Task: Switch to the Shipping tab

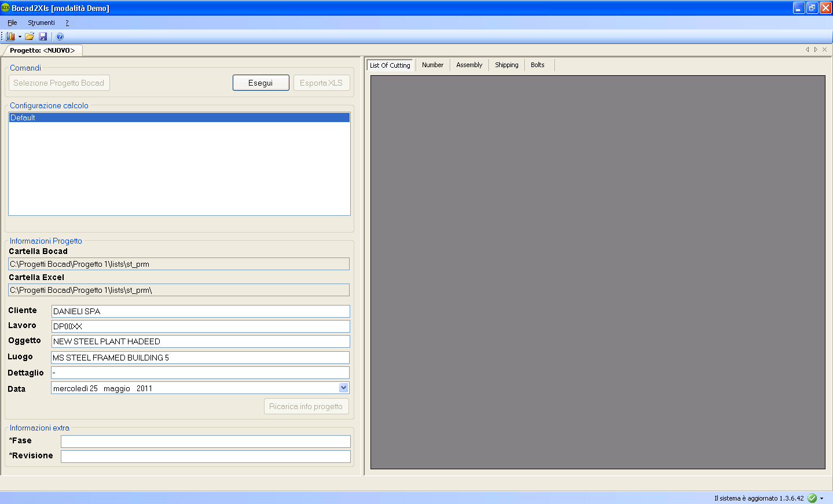Action: pos(507,65)
